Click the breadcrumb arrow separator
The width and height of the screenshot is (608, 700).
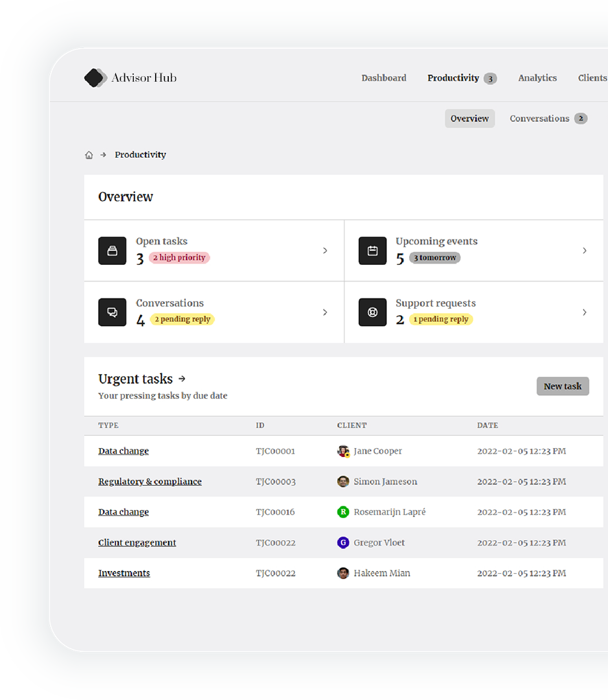coord(103,155)
